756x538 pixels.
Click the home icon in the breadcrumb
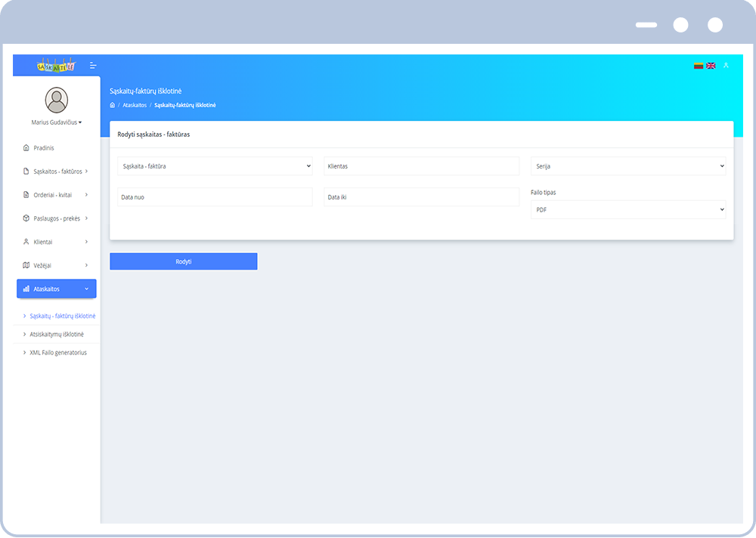(113, 105)
